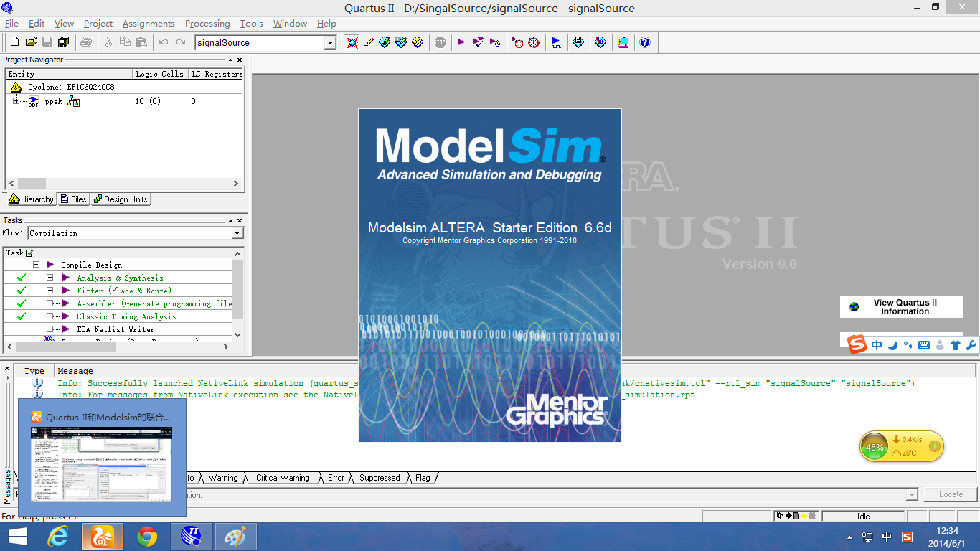Screen dimensions: 980x551
Task: Open the Compilation Report toolbar icon
Action: 578,42
